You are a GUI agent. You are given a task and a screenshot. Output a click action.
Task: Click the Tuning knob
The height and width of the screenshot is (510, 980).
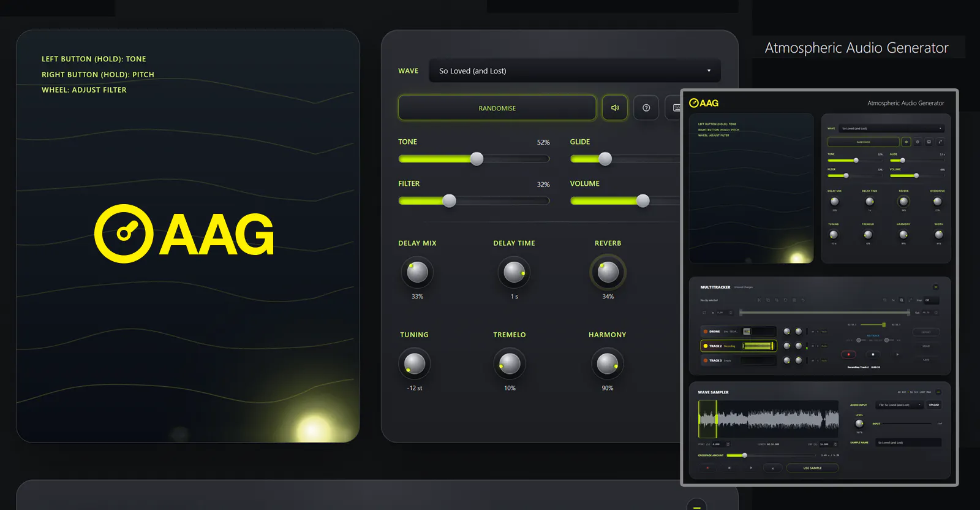point(415,363)
